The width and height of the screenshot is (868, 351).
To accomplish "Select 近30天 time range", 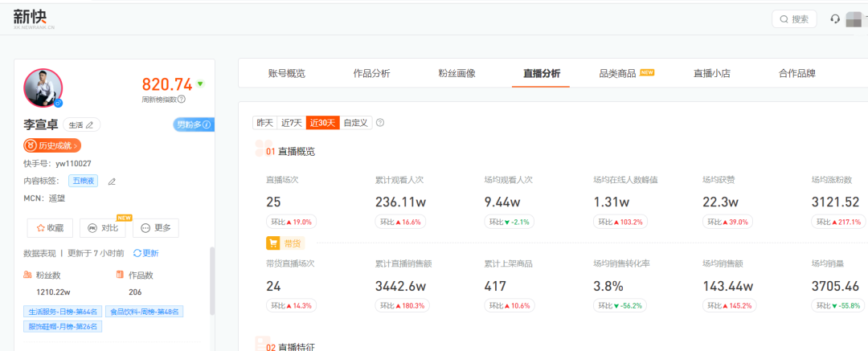I will tap(323, 123).
